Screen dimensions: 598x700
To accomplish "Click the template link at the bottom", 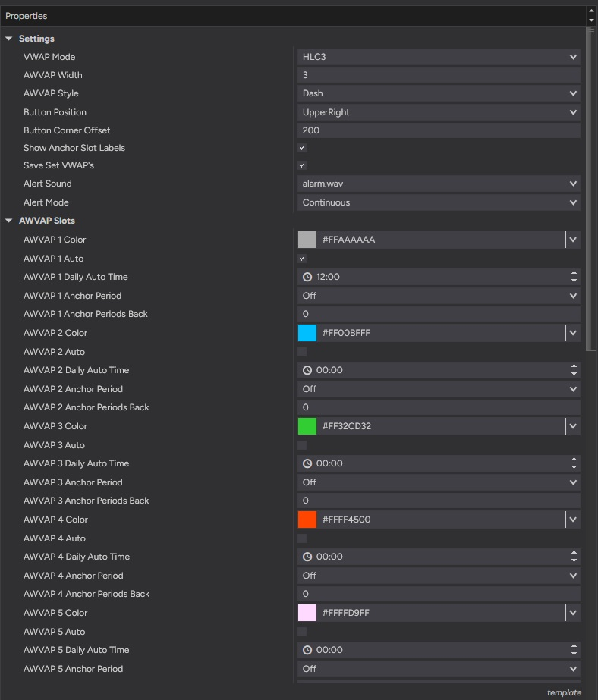I will (x=564, y=692).
